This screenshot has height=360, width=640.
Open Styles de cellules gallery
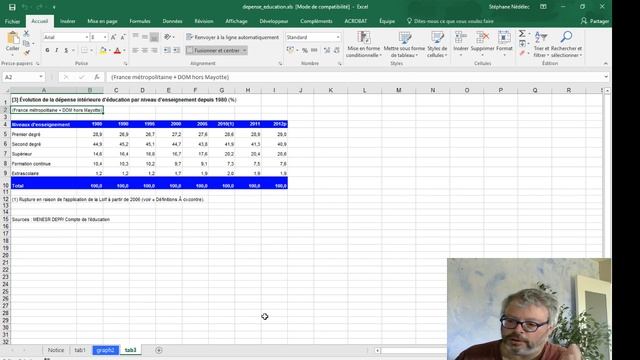437,44
